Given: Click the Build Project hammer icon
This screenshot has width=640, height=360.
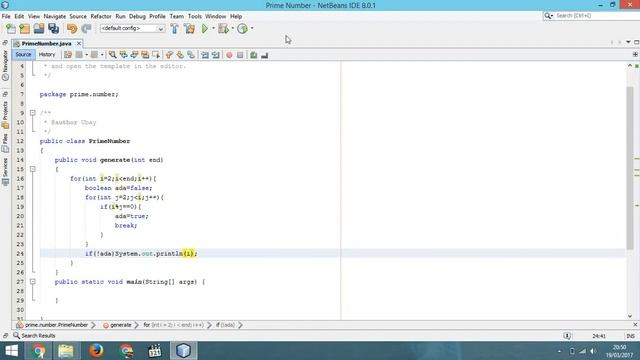Looking at the screenshot, I should pos(174,29).
